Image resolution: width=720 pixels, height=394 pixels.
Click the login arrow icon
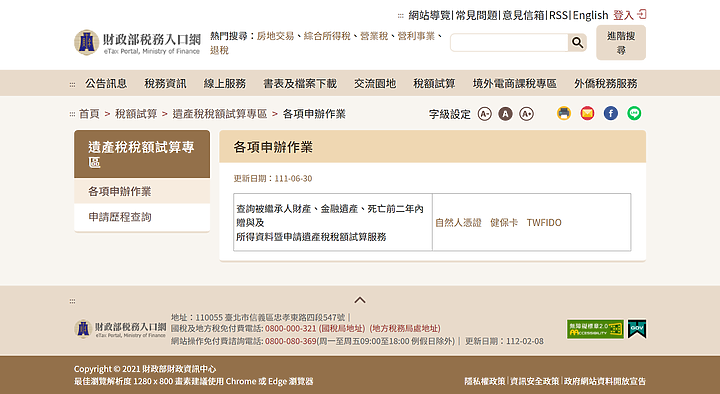[642, 14]
